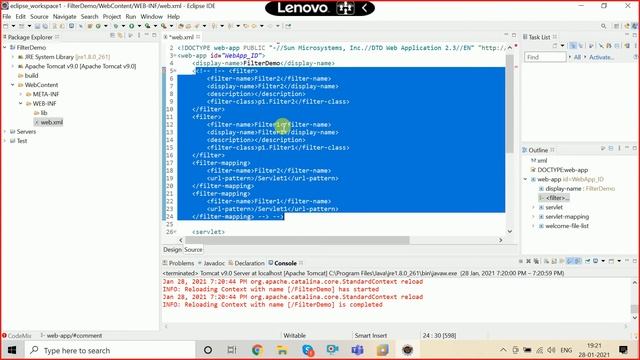The width and height of the screenshot is (640, 360).
Task: Toggle Categorized view in Task List toolbar
Action: [573, 46]
